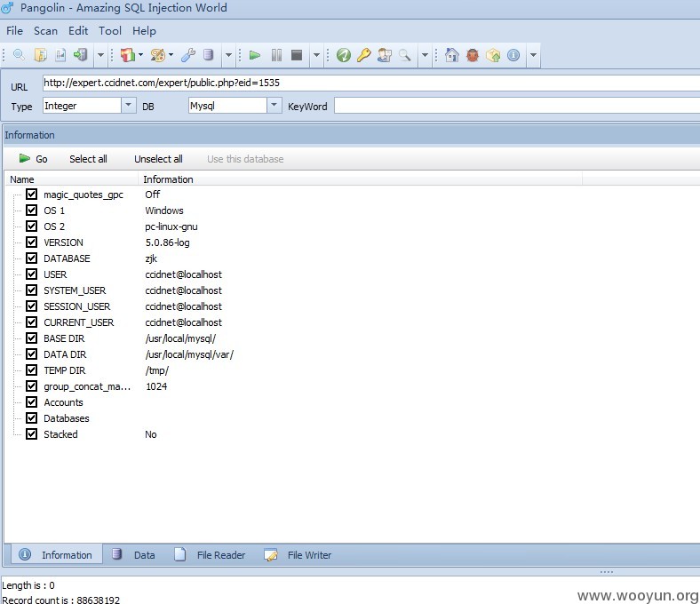Uncheck the SYSTEM_USER checkbox

(31, 290)
